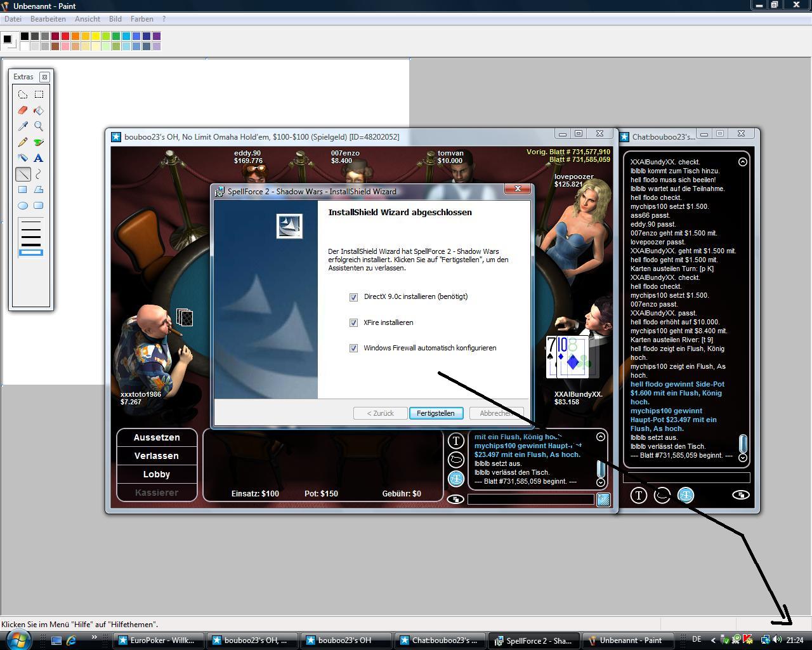This screenshot has height=650, width=812.
Task: Toggle the eye icon in Chat window
Action: point(741,495)
